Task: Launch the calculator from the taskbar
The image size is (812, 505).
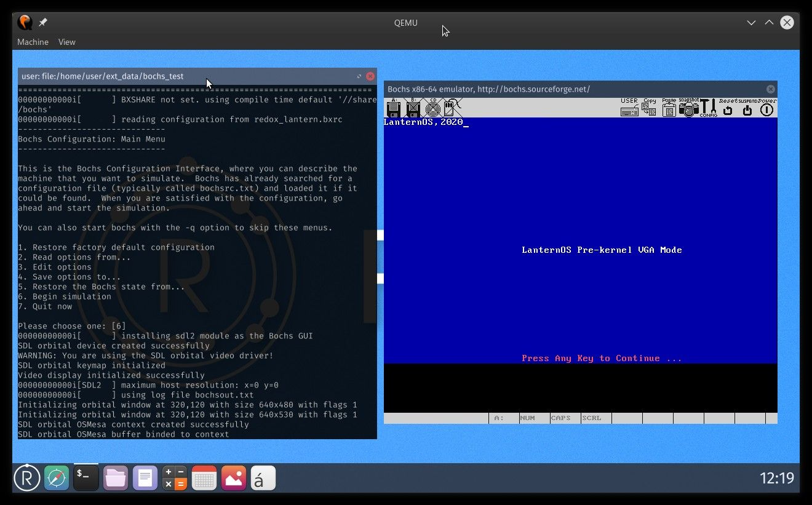Action: 175,478
